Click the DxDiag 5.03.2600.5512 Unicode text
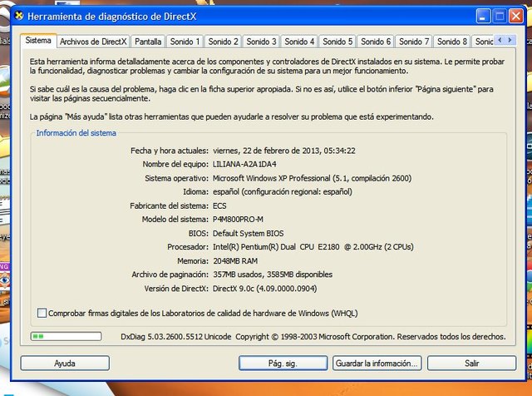This screenshot has height=396, width=532. 175,337
